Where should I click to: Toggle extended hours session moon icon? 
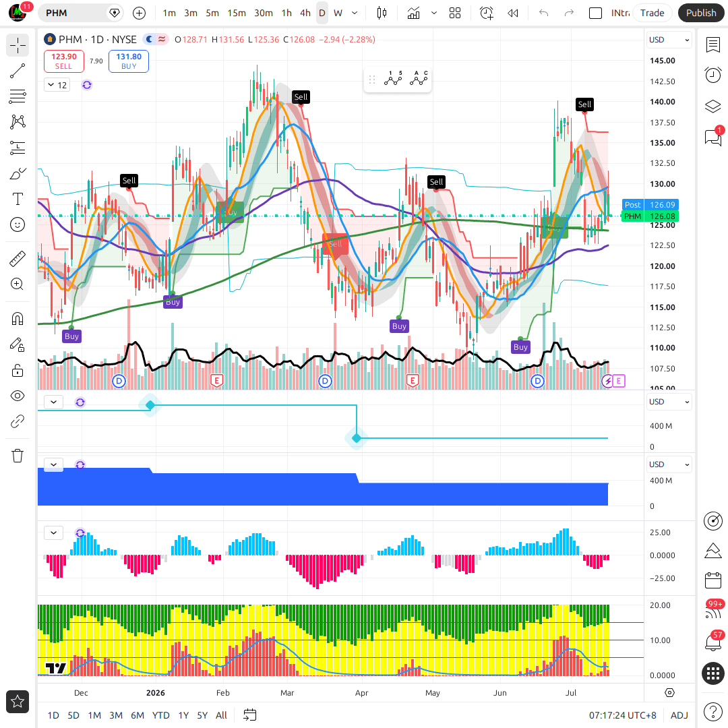(149, 40)
